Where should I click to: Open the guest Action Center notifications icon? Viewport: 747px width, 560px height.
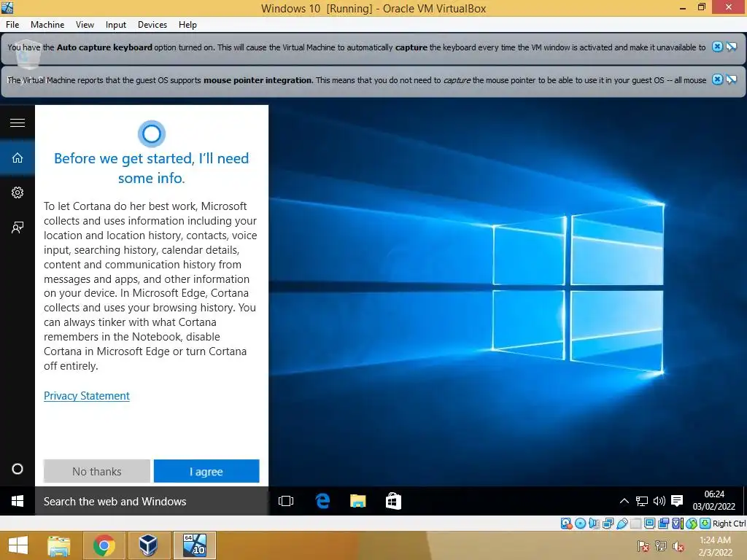[676, 501]
